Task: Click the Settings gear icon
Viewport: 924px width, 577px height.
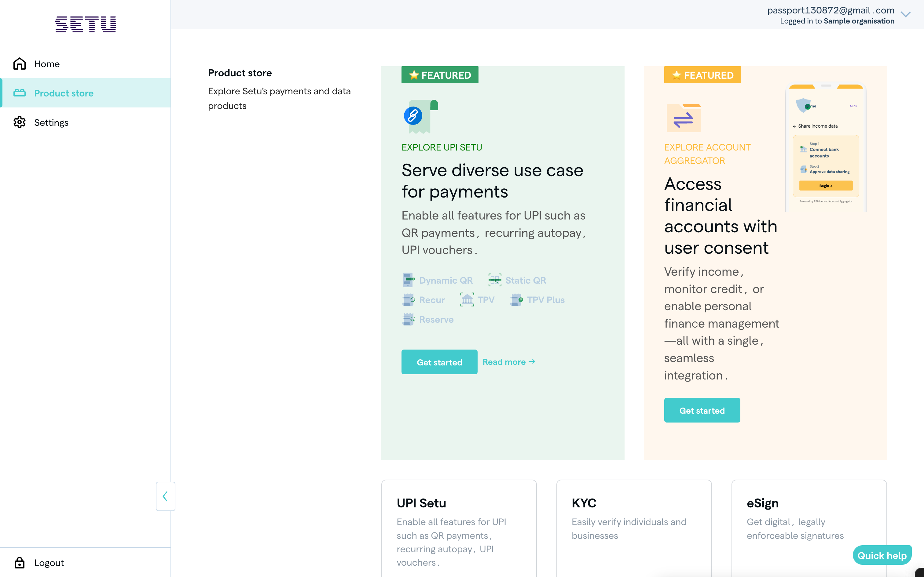Action: 20,122
